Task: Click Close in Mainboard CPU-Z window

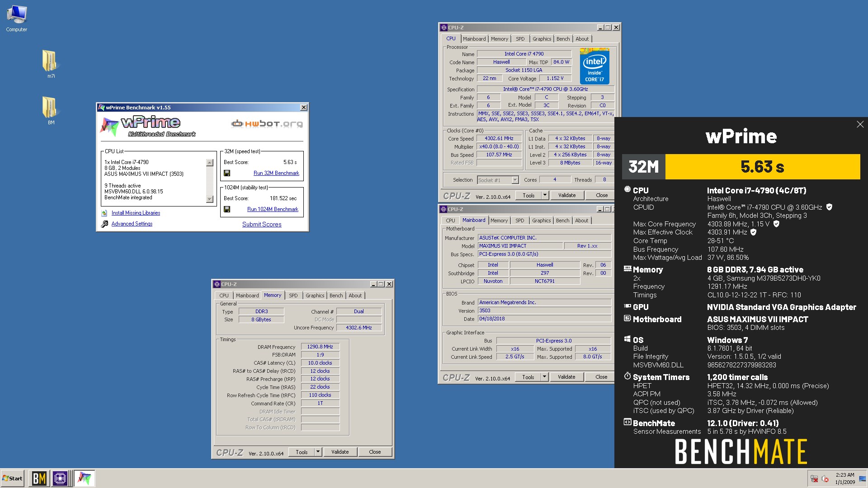Action: pyautogui.click(x=601, y=377)
